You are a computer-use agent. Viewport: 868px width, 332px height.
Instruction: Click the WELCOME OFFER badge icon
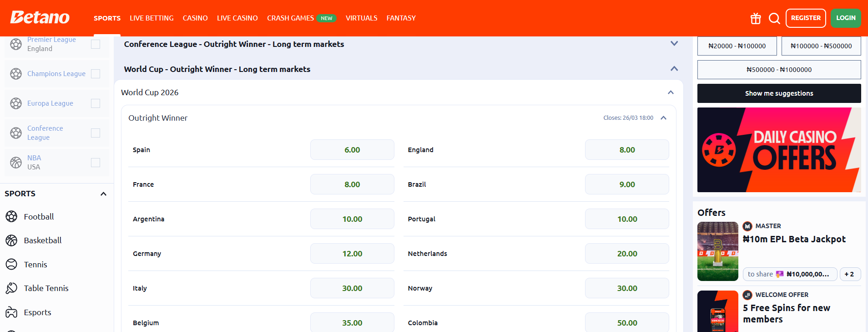point(747,295)
